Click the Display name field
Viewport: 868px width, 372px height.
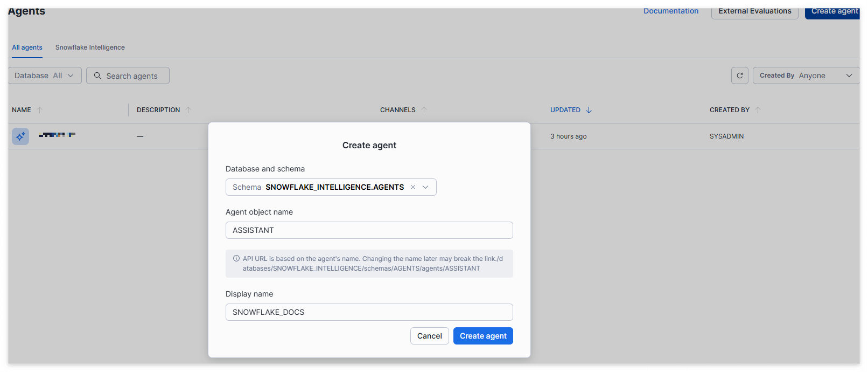[369, 312]
